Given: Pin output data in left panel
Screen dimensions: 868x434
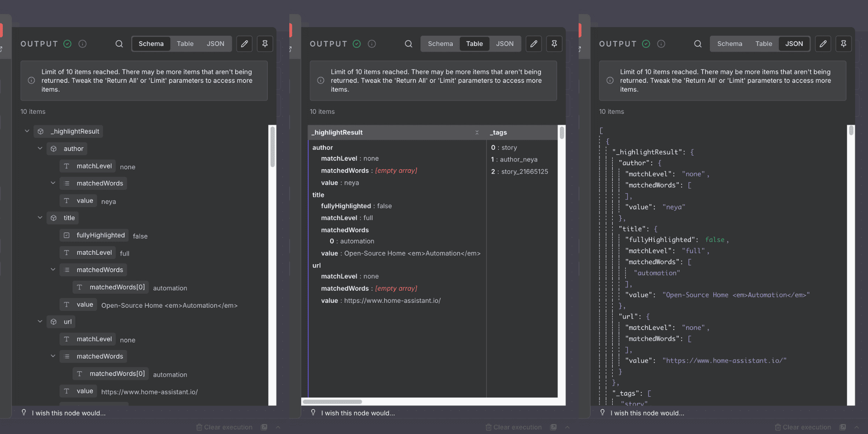Looking at the screenshot, I should 265,44.
